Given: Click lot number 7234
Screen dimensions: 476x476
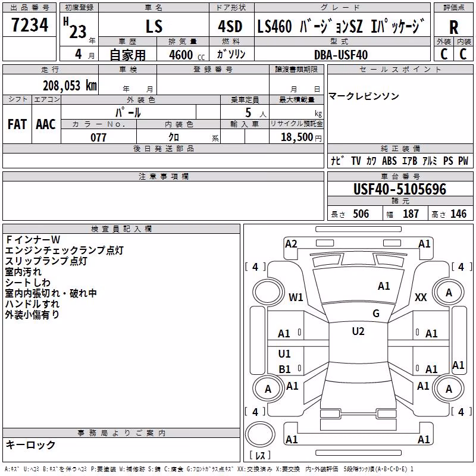Looking at the screenshot, I should (30, 25).
